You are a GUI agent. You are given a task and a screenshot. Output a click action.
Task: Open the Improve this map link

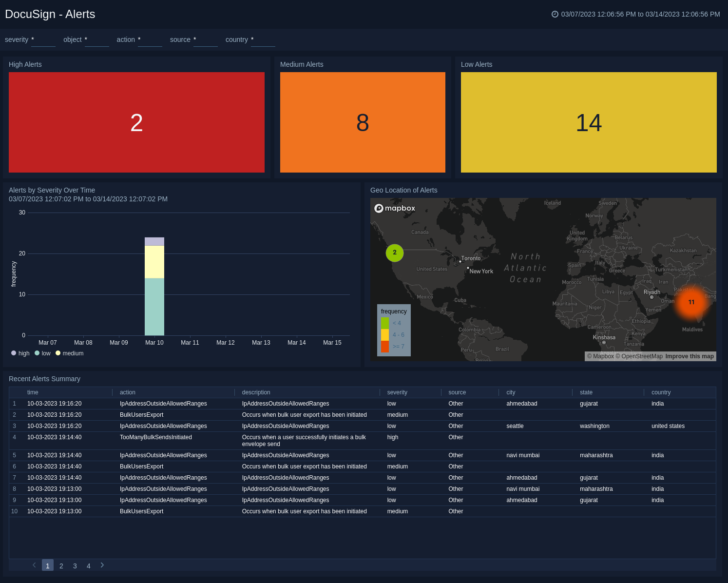pyautogui.click(x=690, y=356)
